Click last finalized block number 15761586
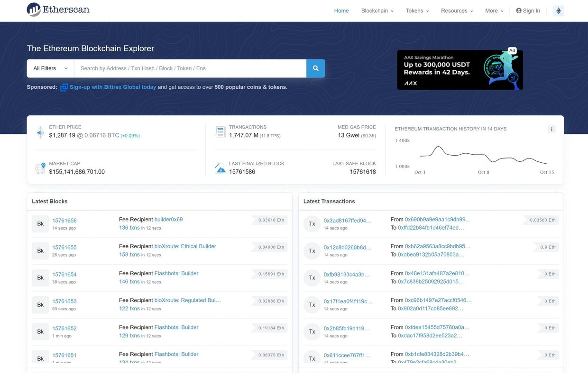 point(242,172)
